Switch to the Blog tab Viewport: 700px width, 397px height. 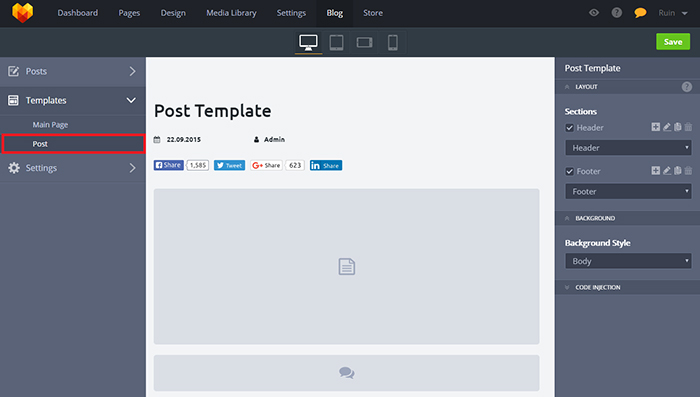point(335,13)
